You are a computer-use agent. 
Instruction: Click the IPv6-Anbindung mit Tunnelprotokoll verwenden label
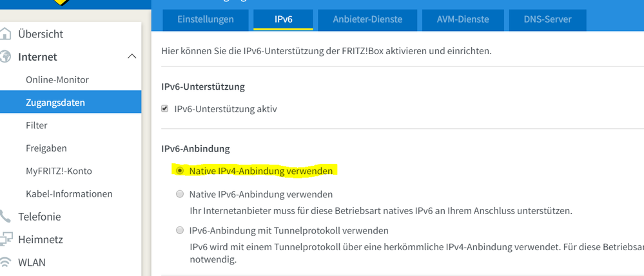point(289,230)
